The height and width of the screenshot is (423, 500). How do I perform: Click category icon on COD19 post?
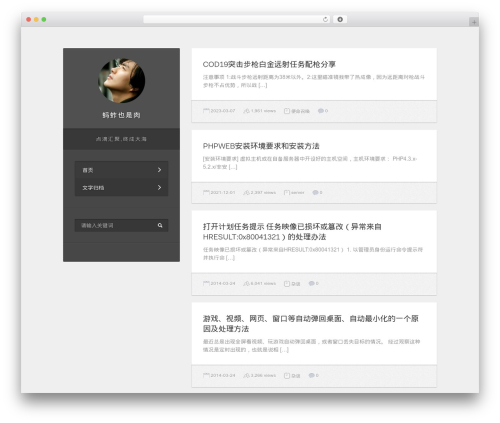[287, 111]
